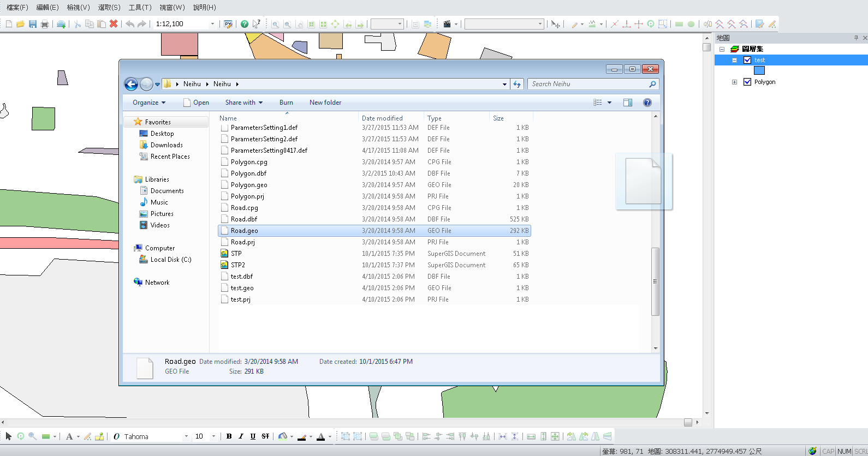Open the folder icon in main toolbar

pyautogui.click(x=20, y=24)
